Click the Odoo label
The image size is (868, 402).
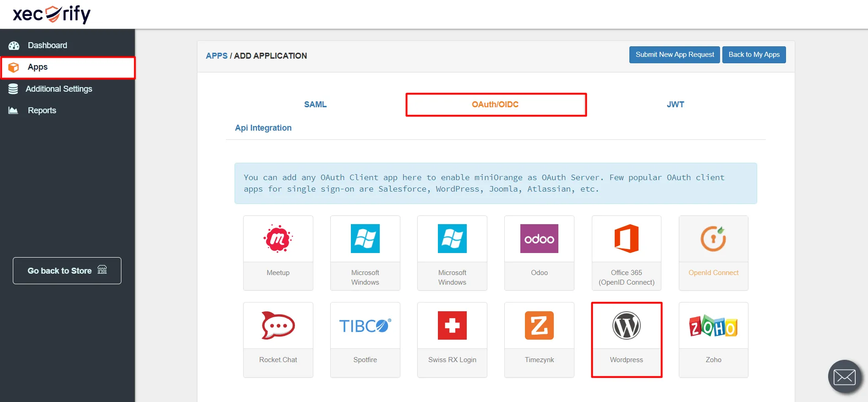[x=539, y=273]
